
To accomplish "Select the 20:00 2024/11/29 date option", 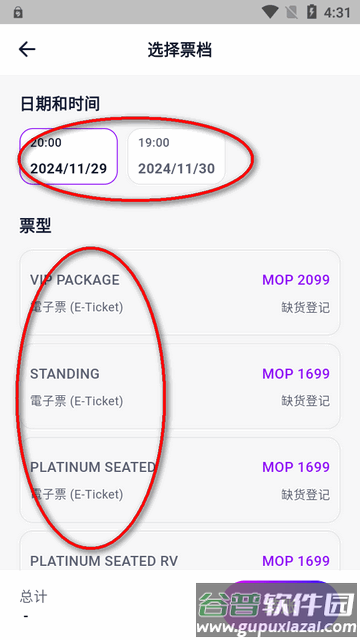I will point(69,156).
